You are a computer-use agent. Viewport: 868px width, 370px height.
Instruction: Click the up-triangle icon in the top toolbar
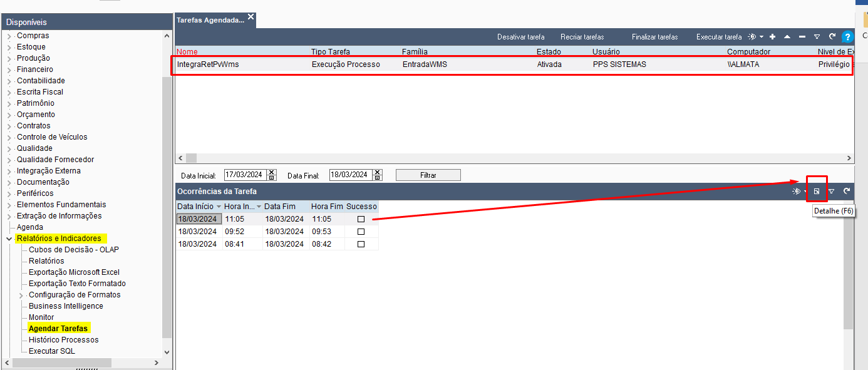coord(787,37)
